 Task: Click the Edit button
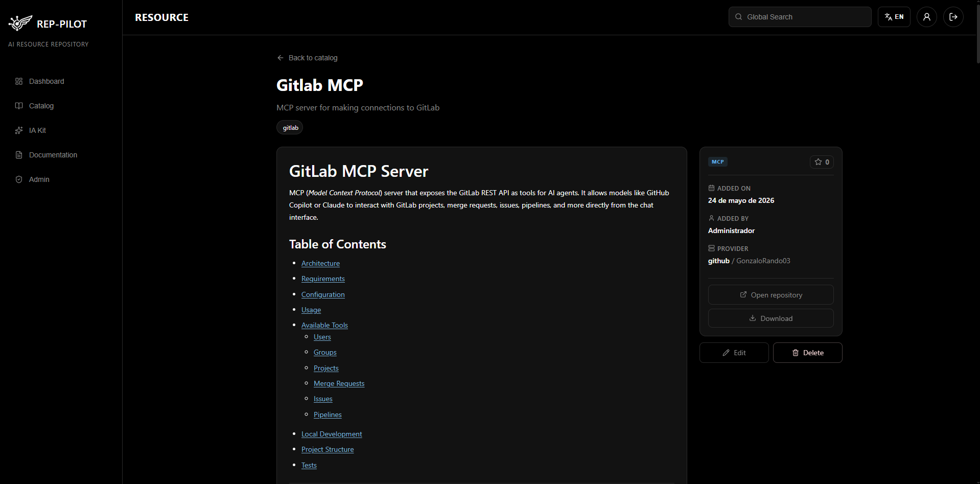coord(734,353)
